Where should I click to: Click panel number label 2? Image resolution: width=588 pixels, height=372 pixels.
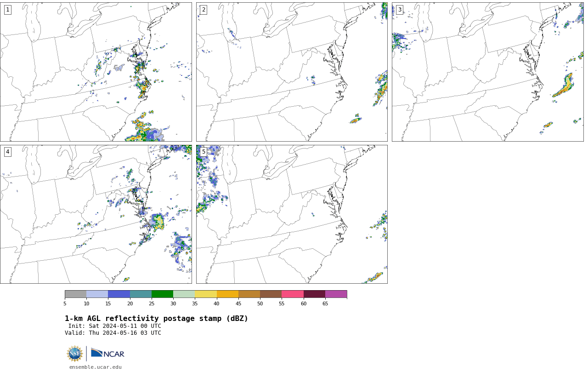click(x=204, y=10)
